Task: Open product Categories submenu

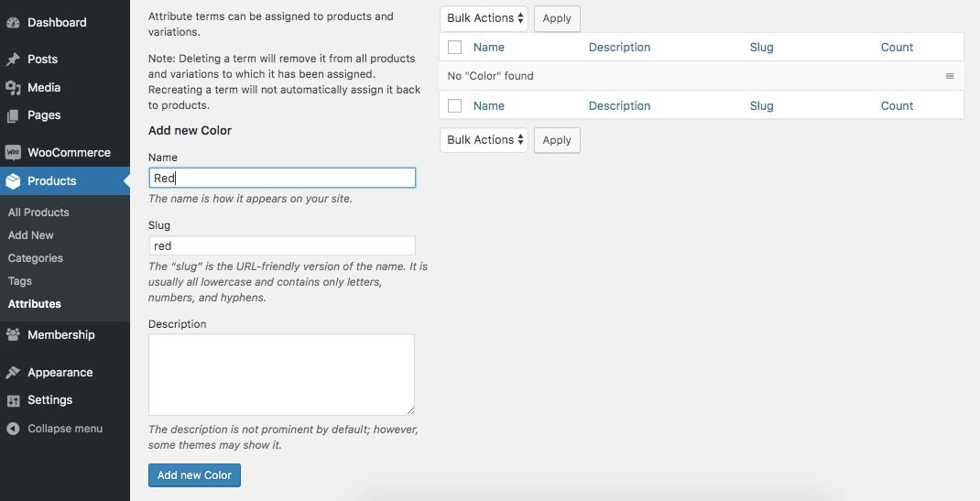Action: pos(36,258)
